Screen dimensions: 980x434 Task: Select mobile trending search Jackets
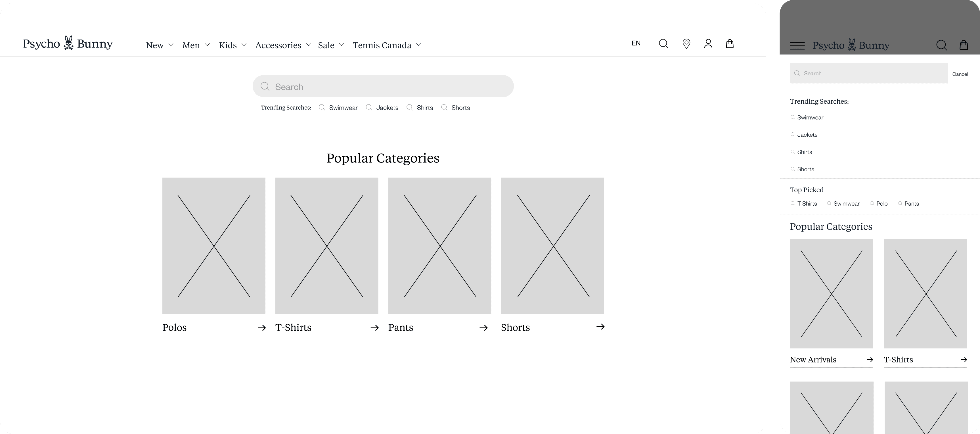tap(807, 135)
